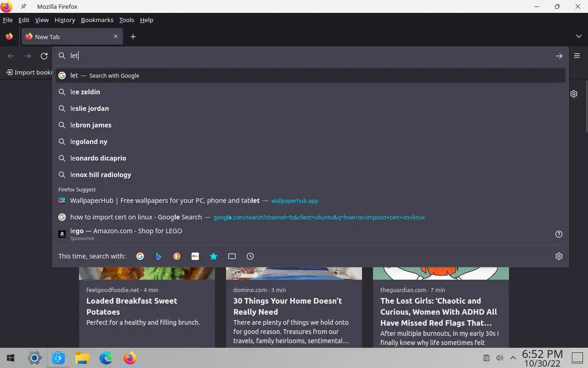Open the History menu
Viewport: 588px width, 368px height.
pos(65,20)
